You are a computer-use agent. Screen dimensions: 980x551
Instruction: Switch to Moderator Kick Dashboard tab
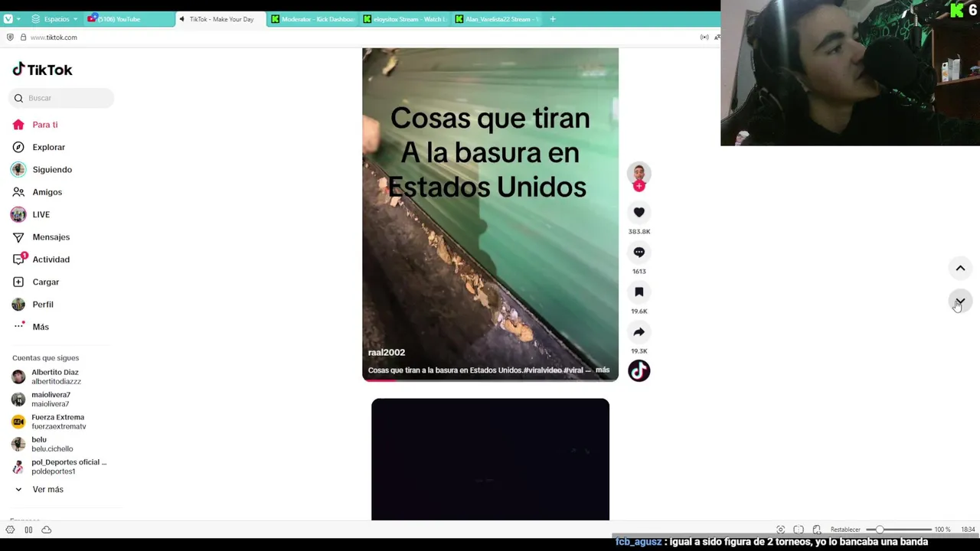click(313, 19)
